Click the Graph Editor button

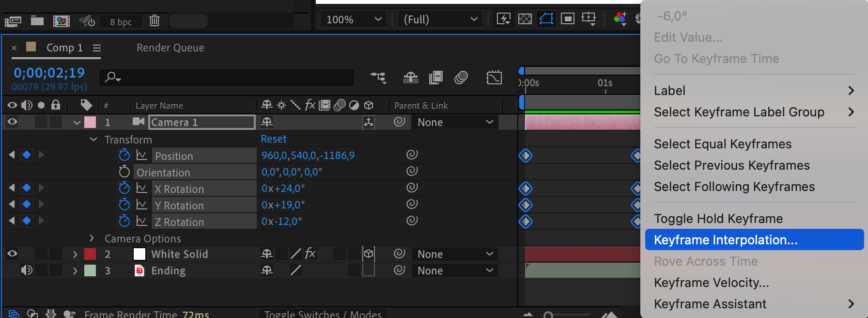494,78
